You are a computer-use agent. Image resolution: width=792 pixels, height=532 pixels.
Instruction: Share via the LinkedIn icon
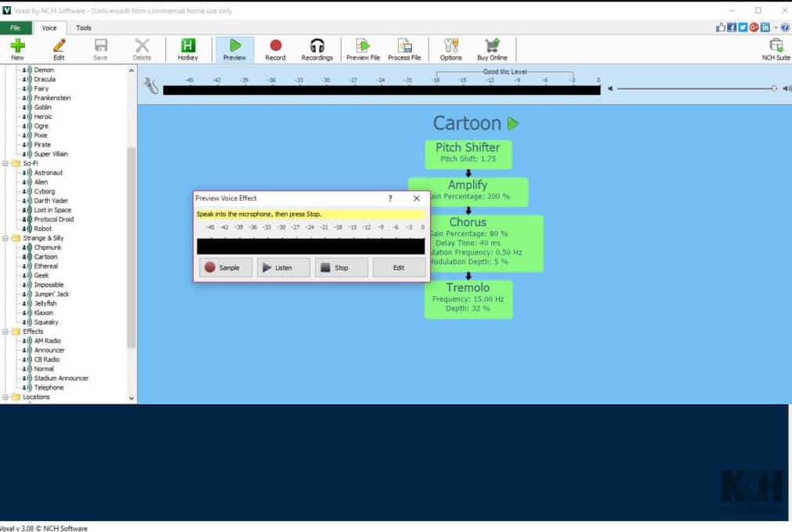tap(765, 27)
